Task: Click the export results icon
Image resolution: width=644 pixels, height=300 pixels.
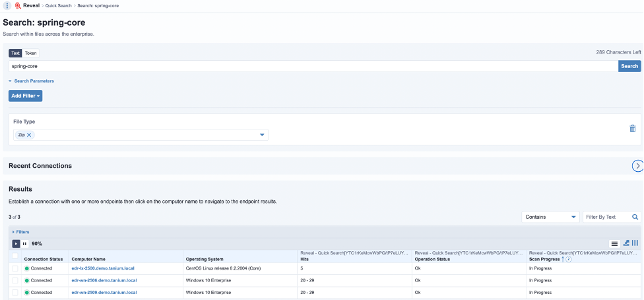Action: (626, 243)
